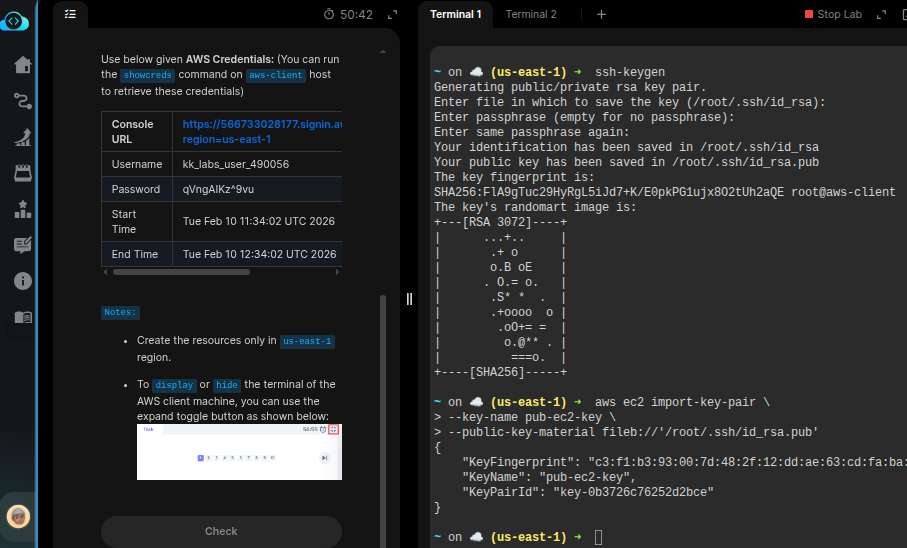Open the playgrounds clapperboard sidebar icon

[x=22, y=173]
